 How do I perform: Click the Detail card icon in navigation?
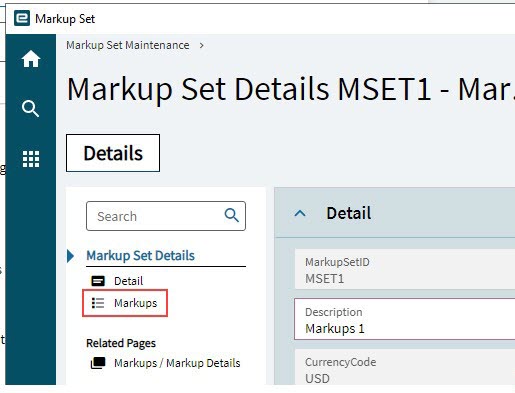coord(98,281)
